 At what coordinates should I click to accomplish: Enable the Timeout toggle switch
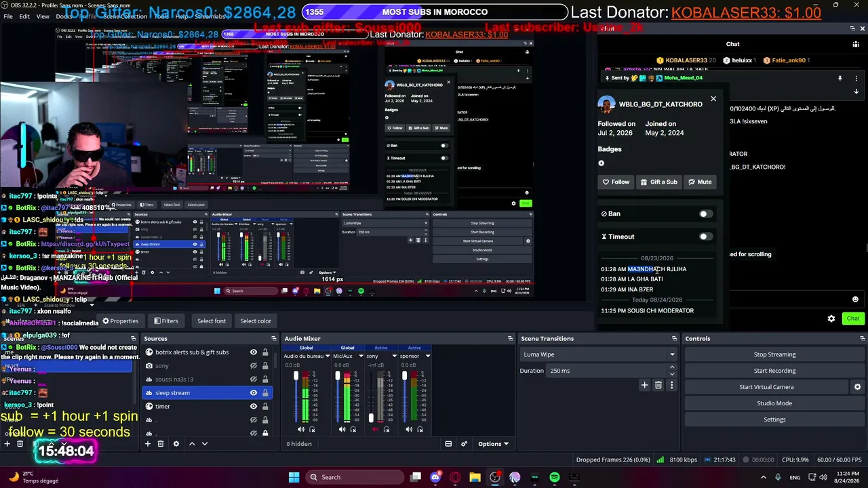706,237
